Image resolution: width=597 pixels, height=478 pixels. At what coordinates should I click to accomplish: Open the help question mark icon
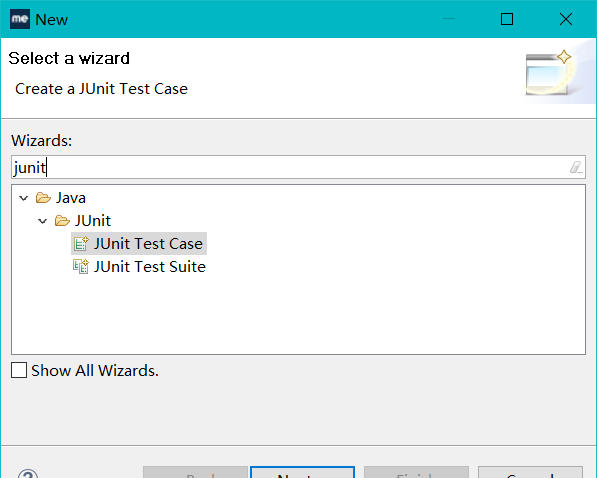(28, 473)
